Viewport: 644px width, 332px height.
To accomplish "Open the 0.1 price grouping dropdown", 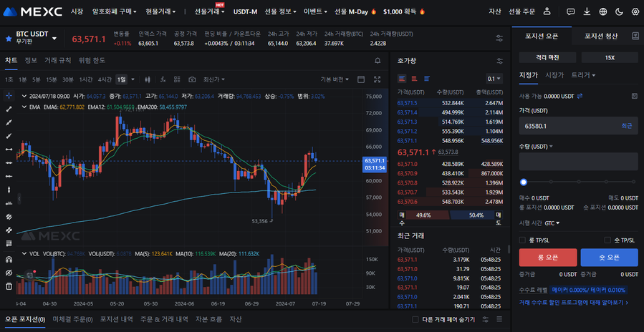I will [494, 79].
